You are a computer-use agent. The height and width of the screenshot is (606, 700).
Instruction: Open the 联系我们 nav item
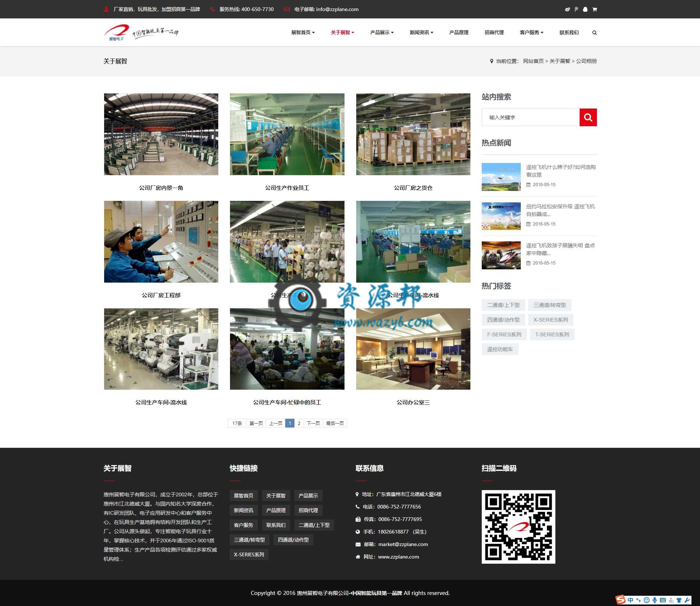point(569,32)
